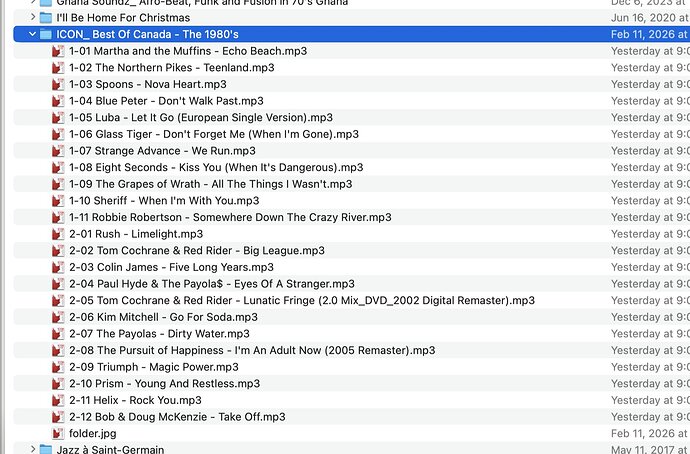Select file 2-08 The Pursuit of Happiness

click(252, 351)
